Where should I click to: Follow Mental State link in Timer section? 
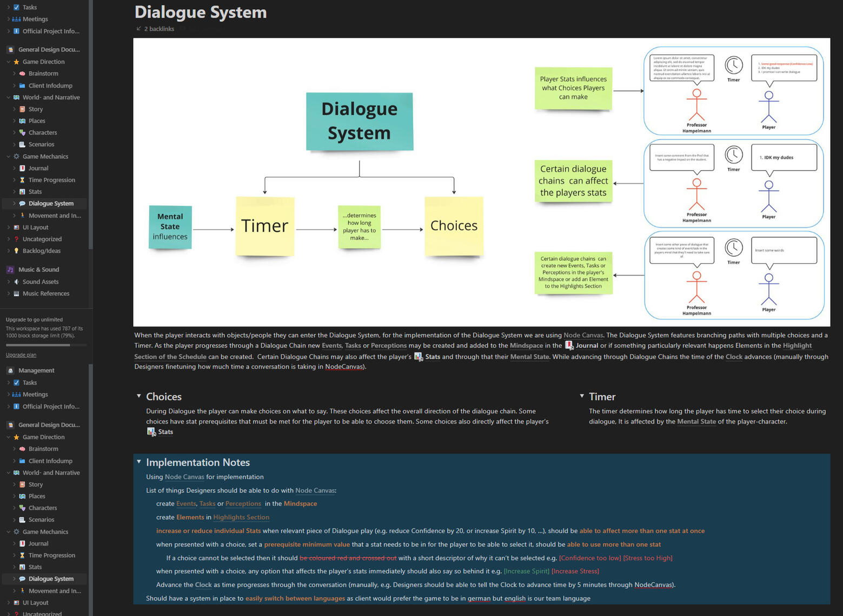696,421
